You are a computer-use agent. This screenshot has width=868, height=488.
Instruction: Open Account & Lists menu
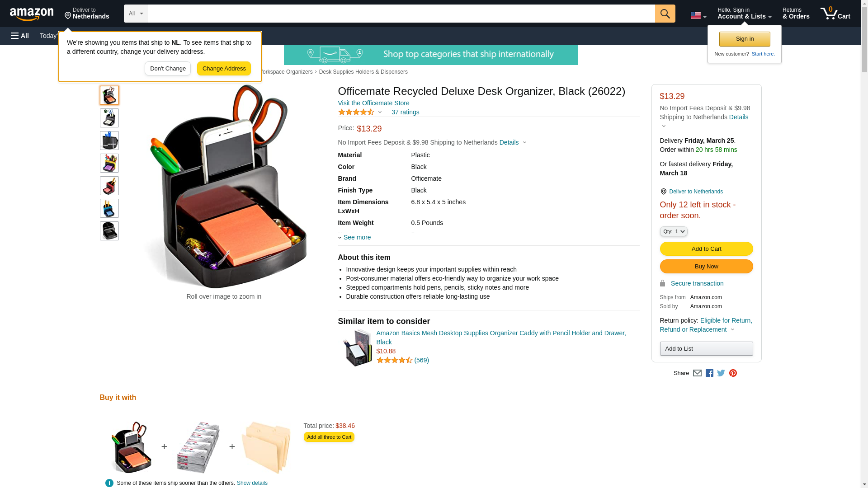[x=744, y=14]
